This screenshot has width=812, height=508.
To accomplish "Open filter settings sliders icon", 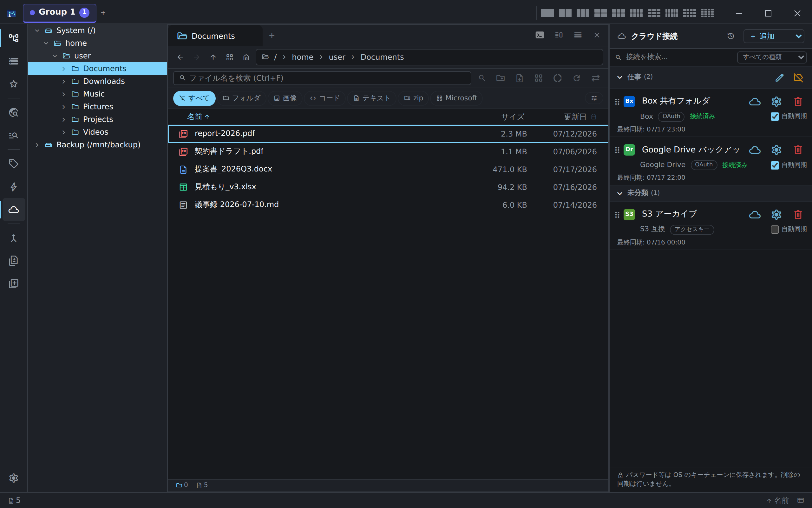I will [594, 98].
